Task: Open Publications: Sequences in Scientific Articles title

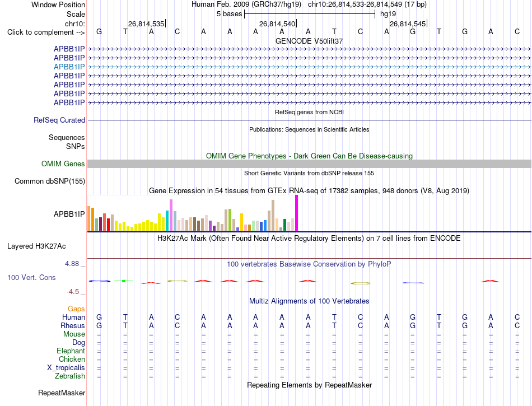Action: click(x=309, y=129)
